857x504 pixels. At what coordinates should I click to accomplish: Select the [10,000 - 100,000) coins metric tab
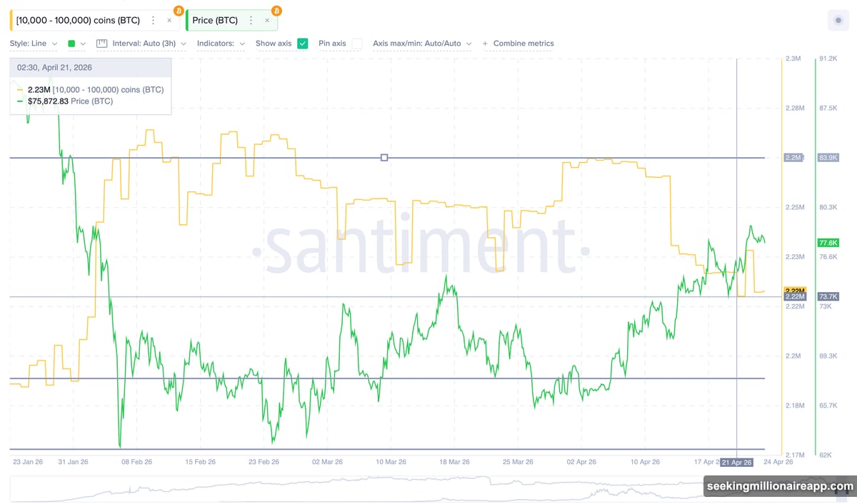(x=78, y=21)
